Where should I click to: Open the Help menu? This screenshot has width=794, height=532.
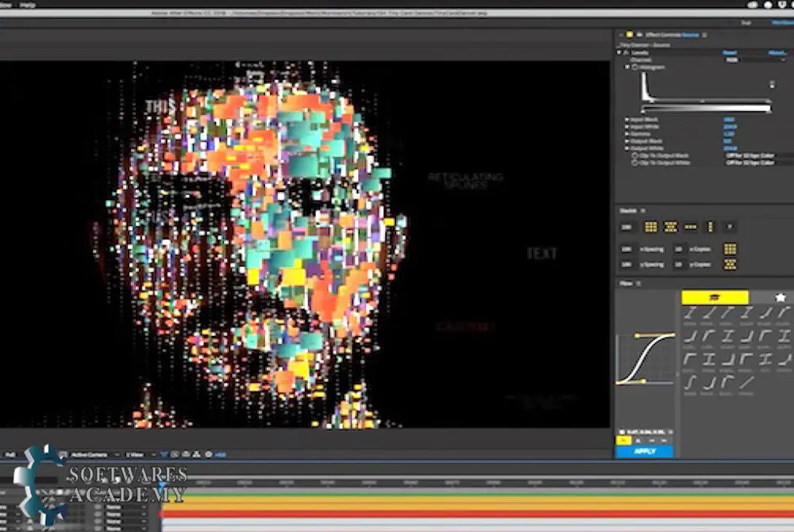pos(27,5)
